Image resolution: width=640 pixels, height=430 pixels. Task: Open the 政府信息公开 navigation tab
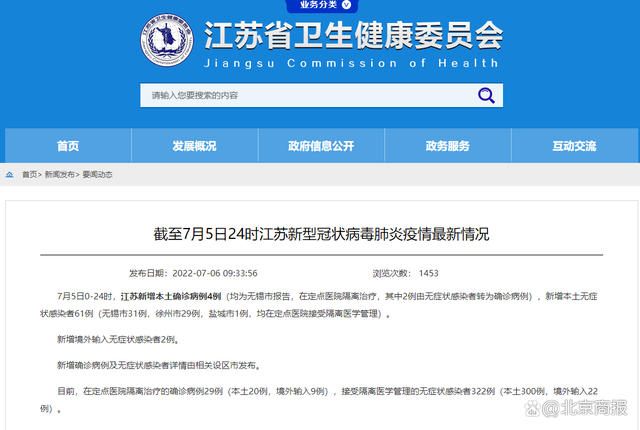click(x=321, y=146)
